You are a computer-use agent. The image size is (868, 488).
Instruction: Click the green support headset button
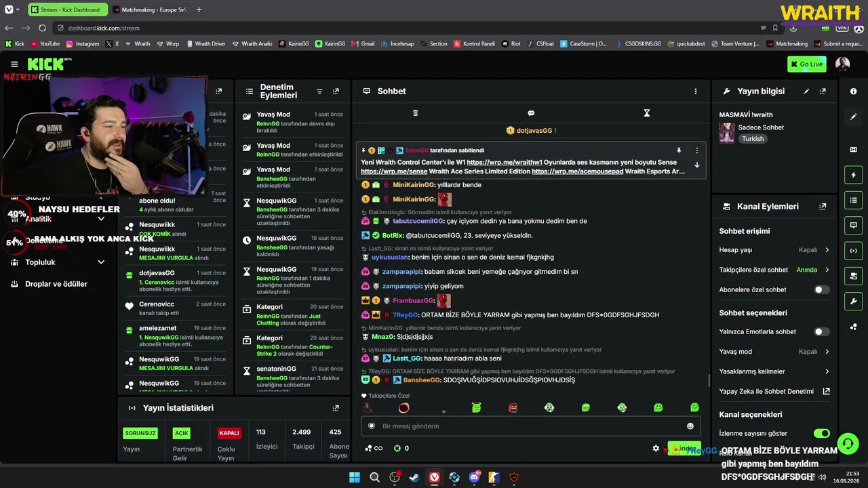[848, 445]
